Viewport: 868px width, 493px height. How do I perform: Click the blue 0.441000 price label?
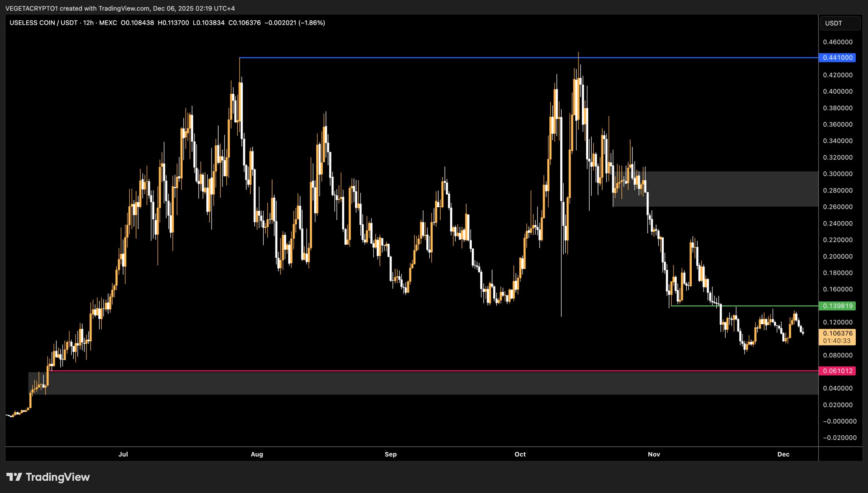click(837, 58)
